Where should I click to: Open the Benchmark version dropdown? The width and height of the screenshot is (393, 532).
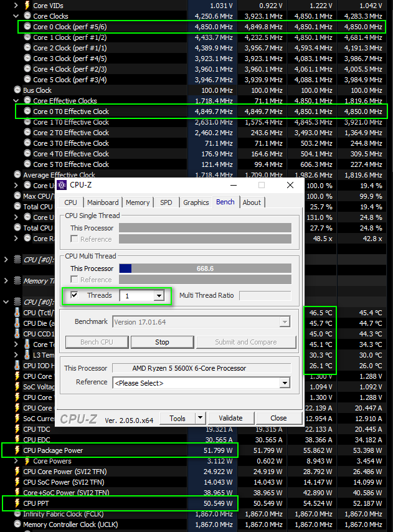[285, 321]
